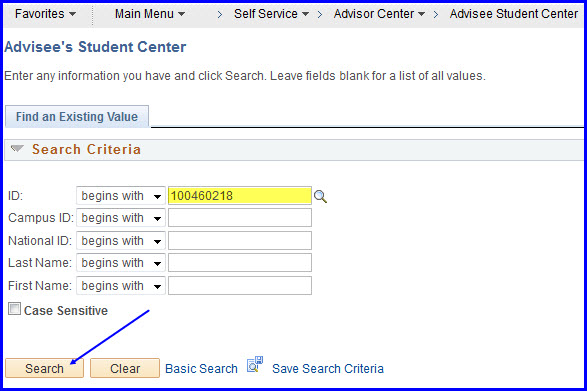This screenshot has width=587, height=391.
Task: Open the Favorites menu
Action: tap(45, 14)
